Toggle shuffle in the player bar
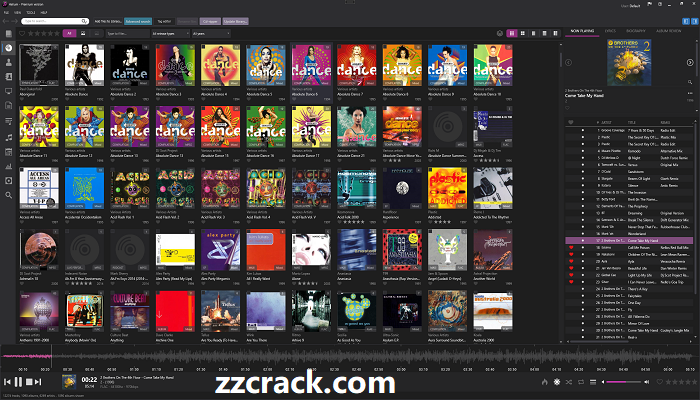The height and width of the screenshot is (400, 700). pos(569,382)
